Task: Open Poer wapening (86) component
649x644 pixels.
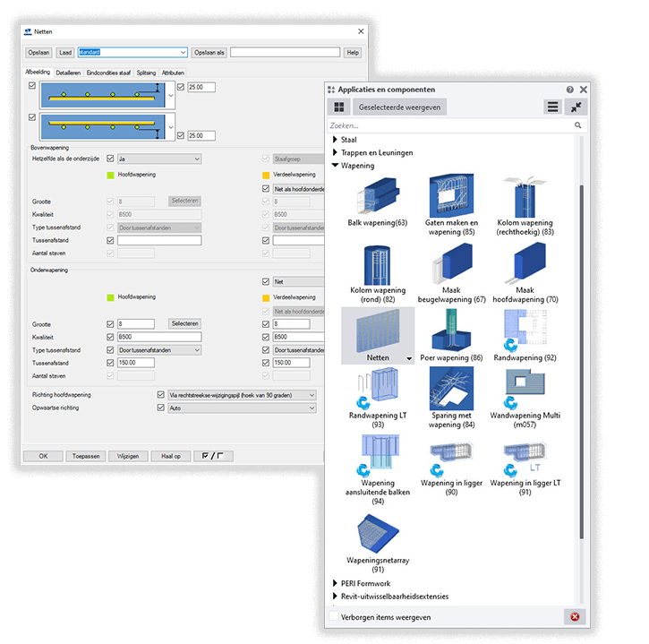Action: pos(451,335)
